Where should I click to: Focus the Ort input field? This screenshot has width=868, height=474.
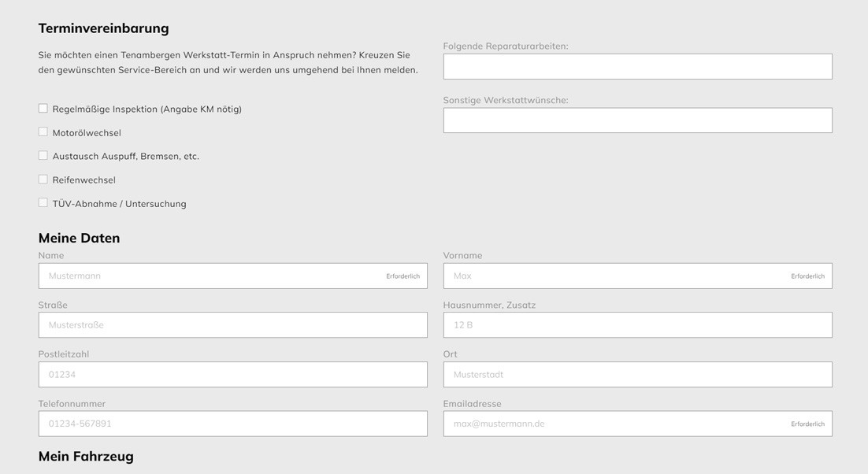[637, 375]
